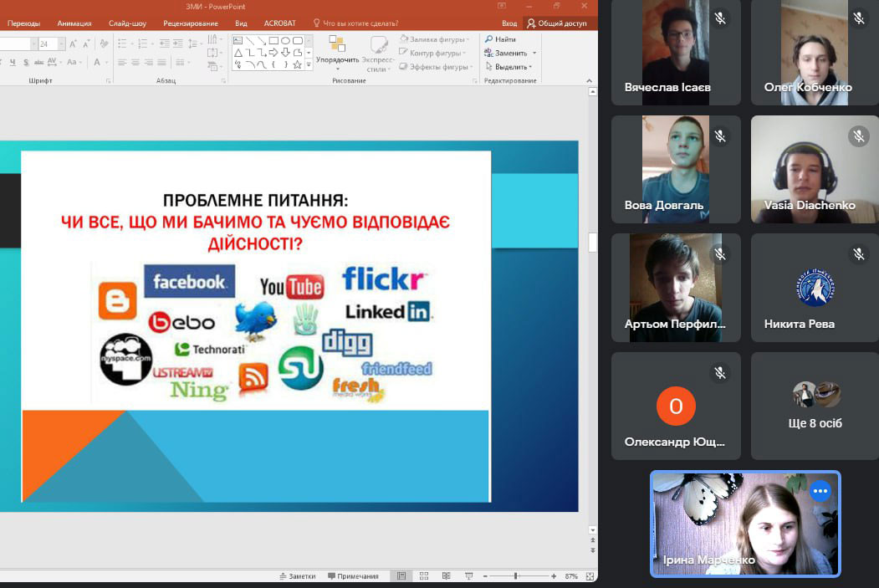Decrease list indent level
Screen dimensions: 879x588
coord(164,43)
